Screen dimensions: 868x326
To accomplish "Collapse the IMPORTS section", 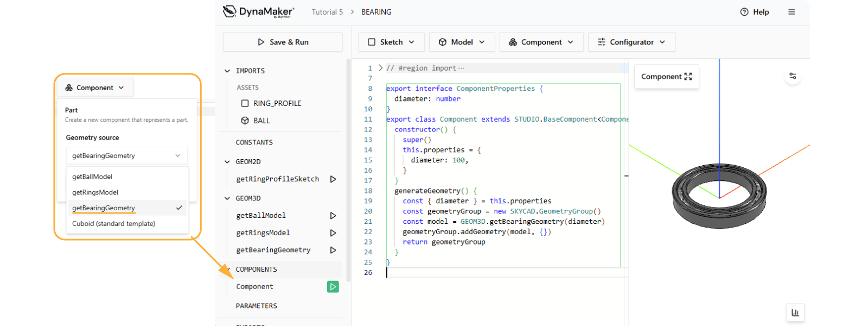I will pyautogui.click(x=227, y=71).
